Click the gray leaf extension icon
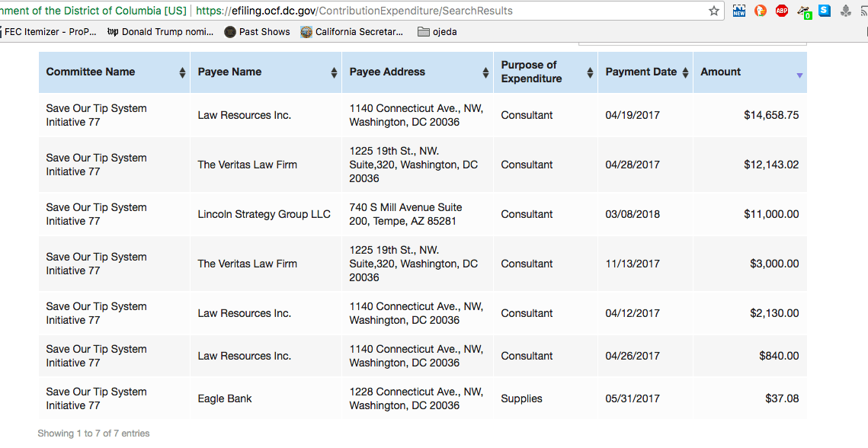868x448 pixels. (846, 11)
